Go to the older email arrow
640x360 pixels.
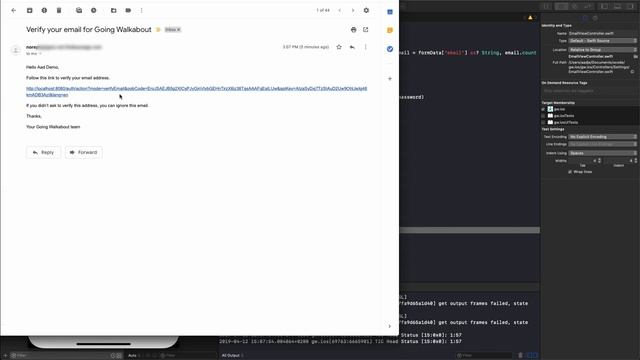pyautogui.click(x=353, y=10)
